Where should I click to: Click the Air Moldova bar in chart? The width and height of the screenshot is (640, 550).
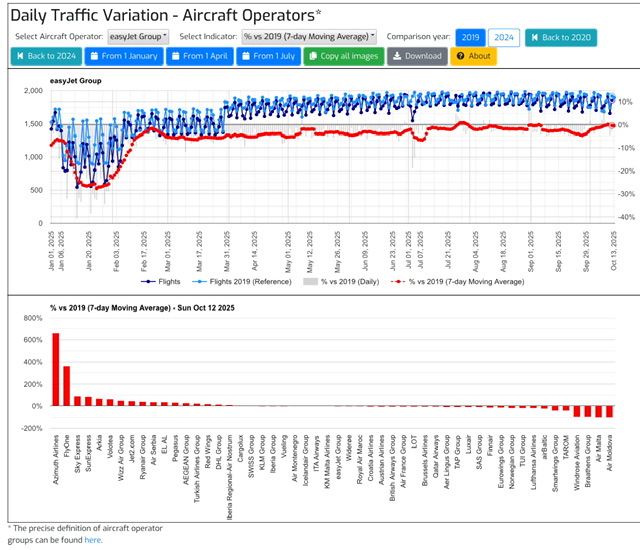(608, 411)
